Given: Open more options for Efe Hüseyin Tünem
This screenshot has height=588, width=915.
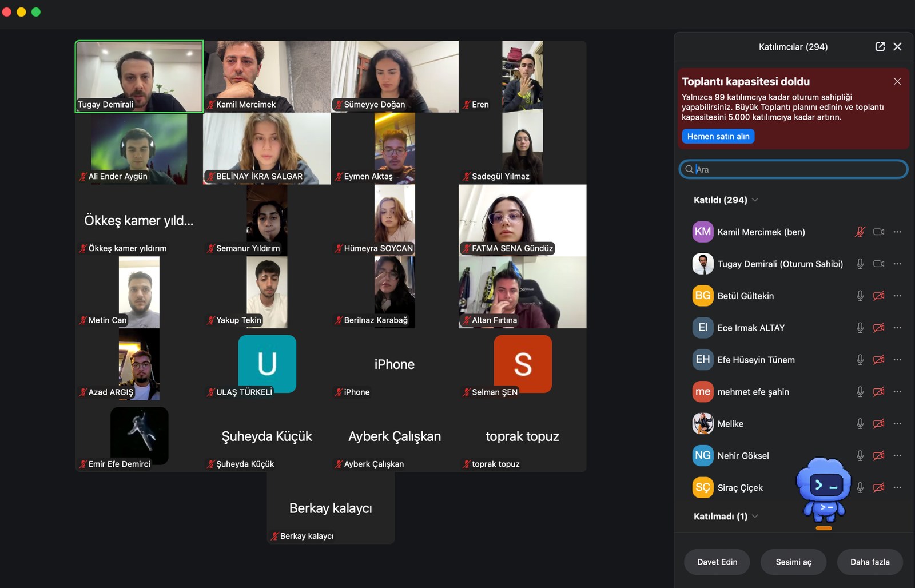Looking at the screenshot, I should pos(897,360).
